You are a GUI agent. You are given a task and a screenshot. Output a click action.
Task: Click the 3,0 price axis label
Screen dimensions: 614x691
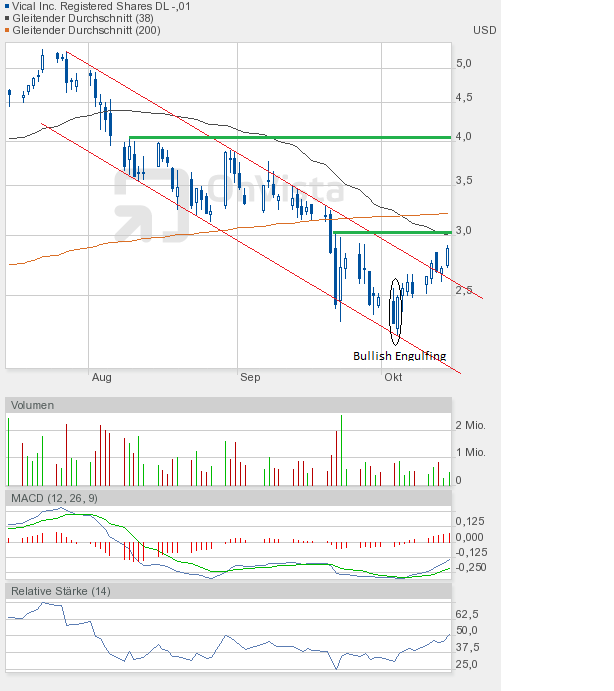click(x=463, y=230)
